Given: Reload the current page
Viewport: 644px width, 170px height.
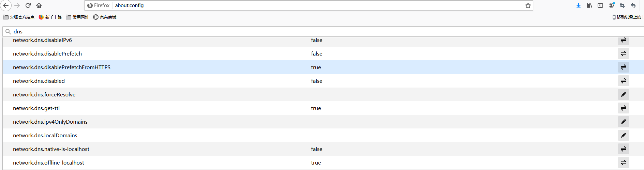Looking at the screenshot, I should click(x=28, y=5).
